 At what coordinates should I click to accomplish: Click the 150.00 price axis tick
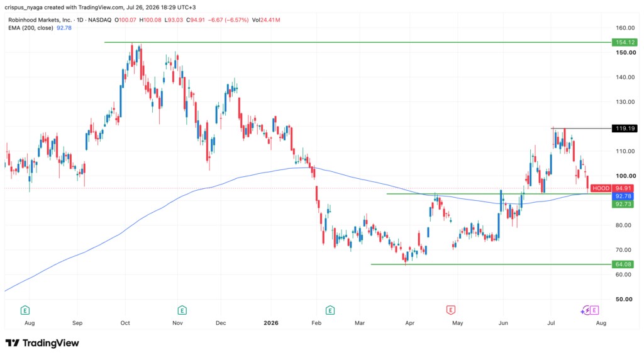tap(625, 53)
